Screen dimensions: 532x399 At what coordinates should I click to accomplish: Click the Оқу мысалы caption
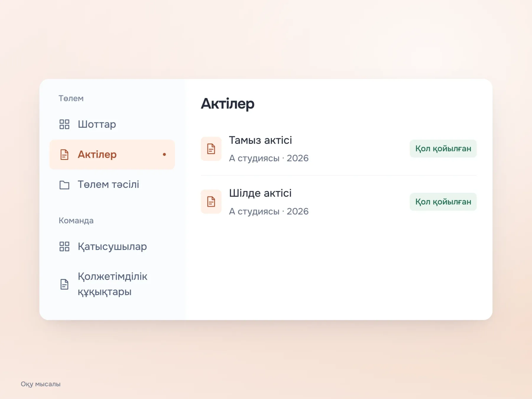click(40, 384)
